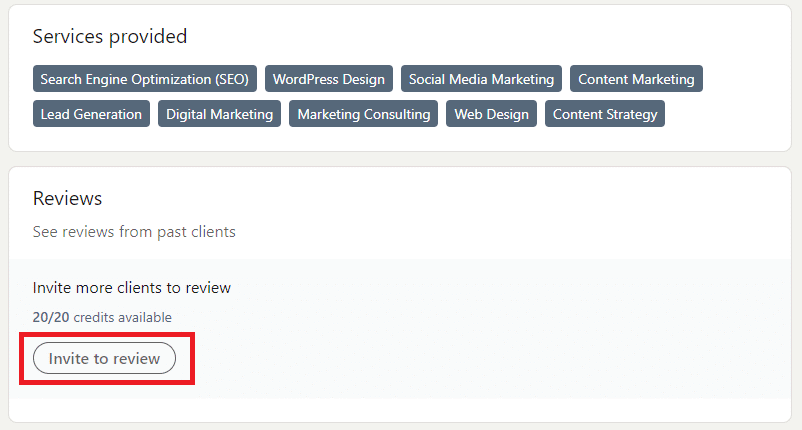This screenshot has height=430, width=802.
Task: Open the Social Media Marketing tag
Action: tap(481, 79)
